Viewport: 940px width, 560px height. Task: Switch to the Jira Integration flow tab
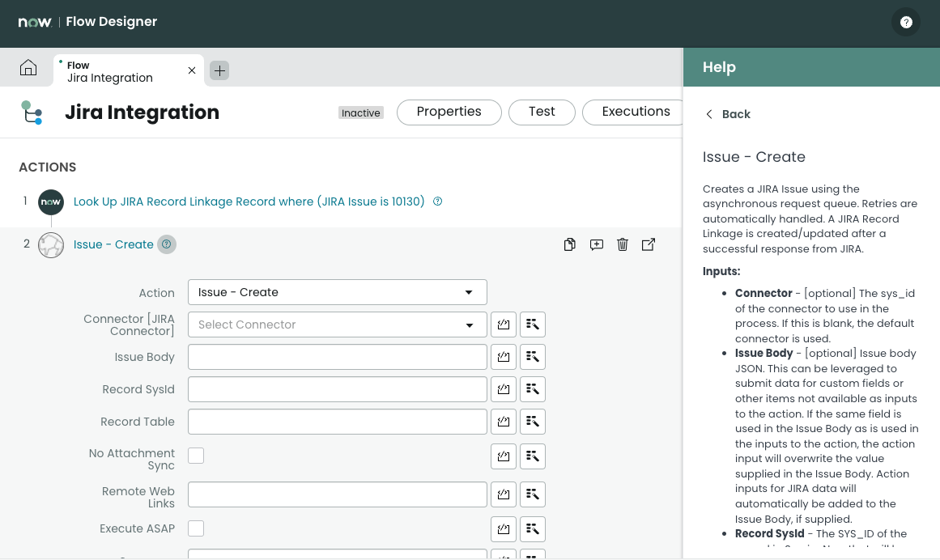coord(121,71)
